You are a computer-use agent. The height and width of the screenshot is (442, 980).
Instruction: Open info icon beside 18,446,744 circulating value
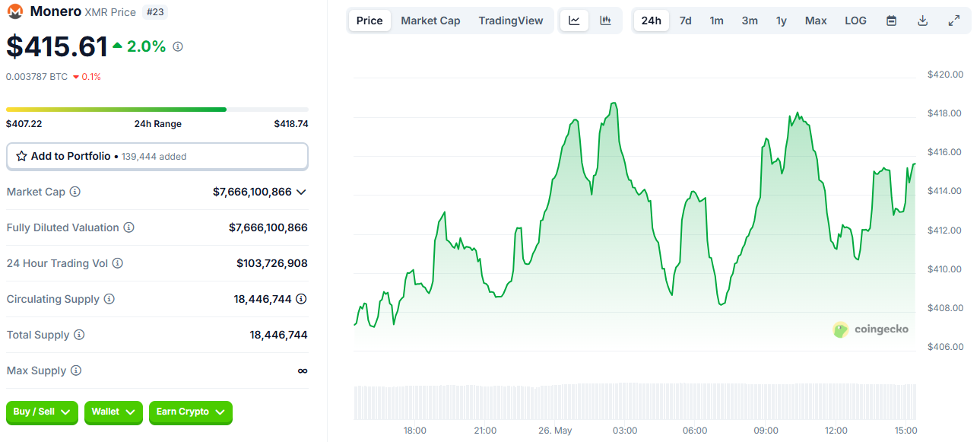(301, 299)
